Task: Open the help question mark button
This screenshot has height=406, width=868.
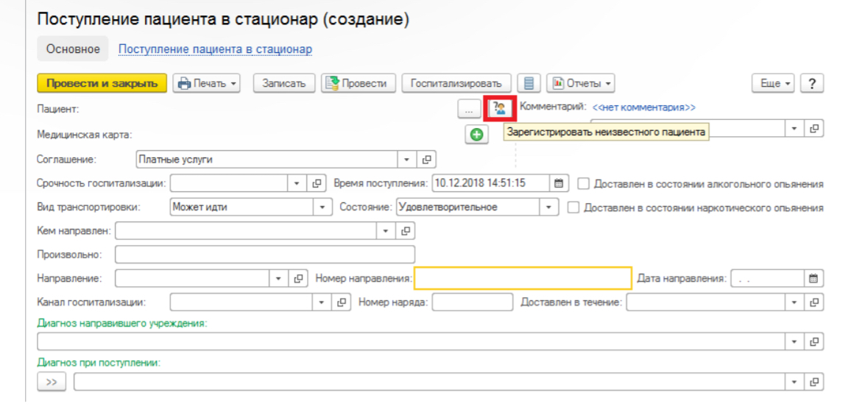Action: pyautogui.click(x=812, y=84)
